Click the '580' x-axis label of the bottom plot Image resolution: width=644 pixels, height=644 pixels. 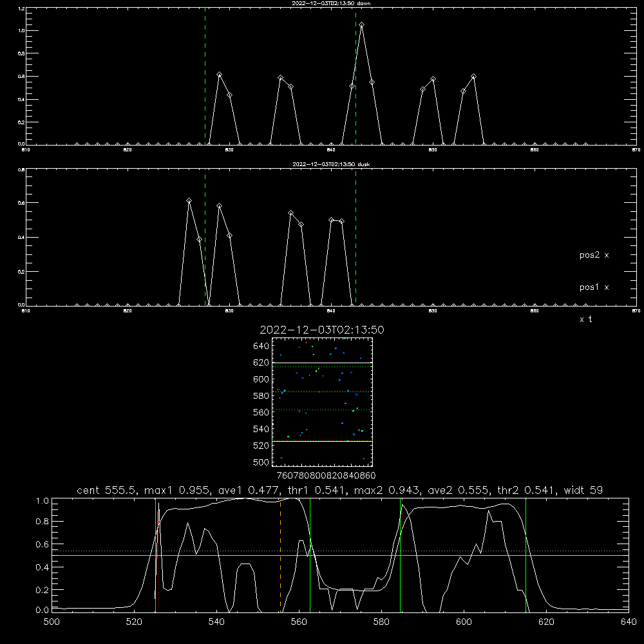pyautogui.click(x=381, y=622)
